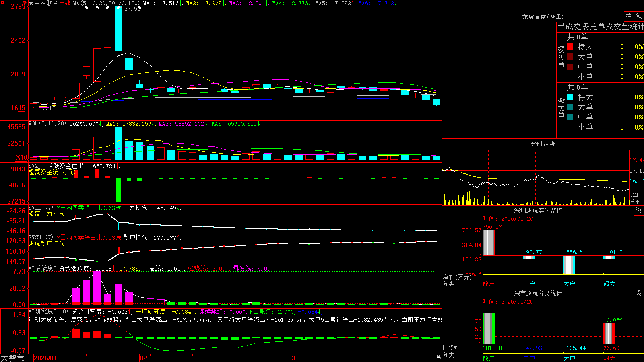Click the 超赢资金流(万元) label
The width and height of the screenshot is (644, 362).
[x=52, y=172]
